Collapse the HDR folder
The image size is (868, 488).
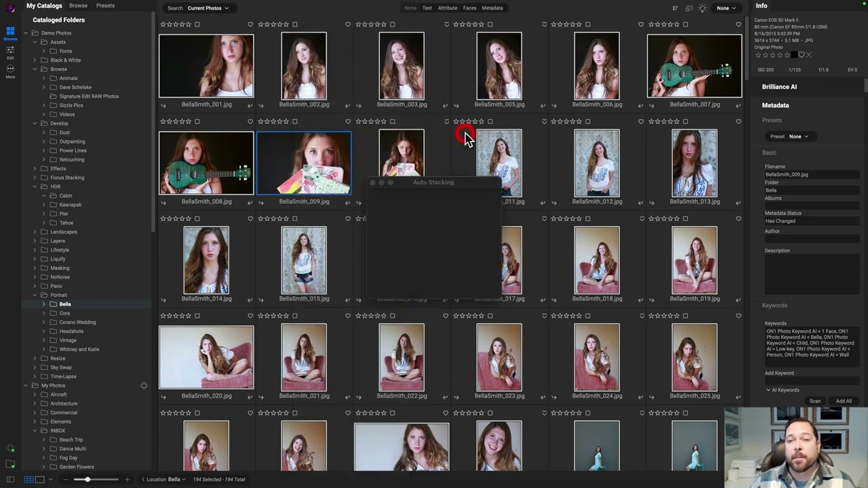coord(35,186)
